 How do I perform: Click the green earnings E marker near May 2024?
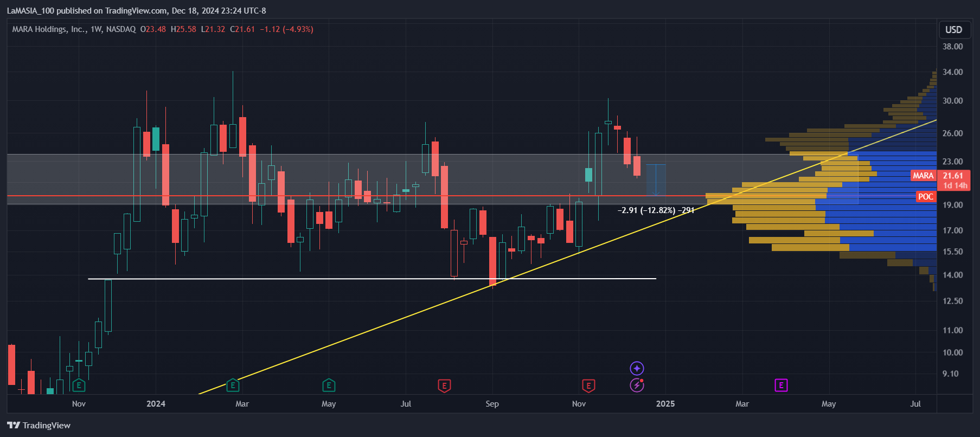[329, 385]
